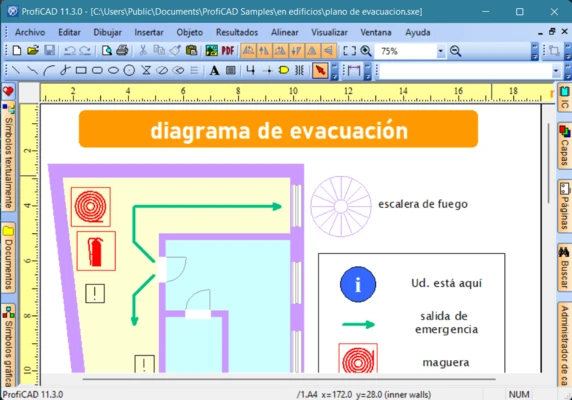Export the drawing to PDF

click(228, 50)
